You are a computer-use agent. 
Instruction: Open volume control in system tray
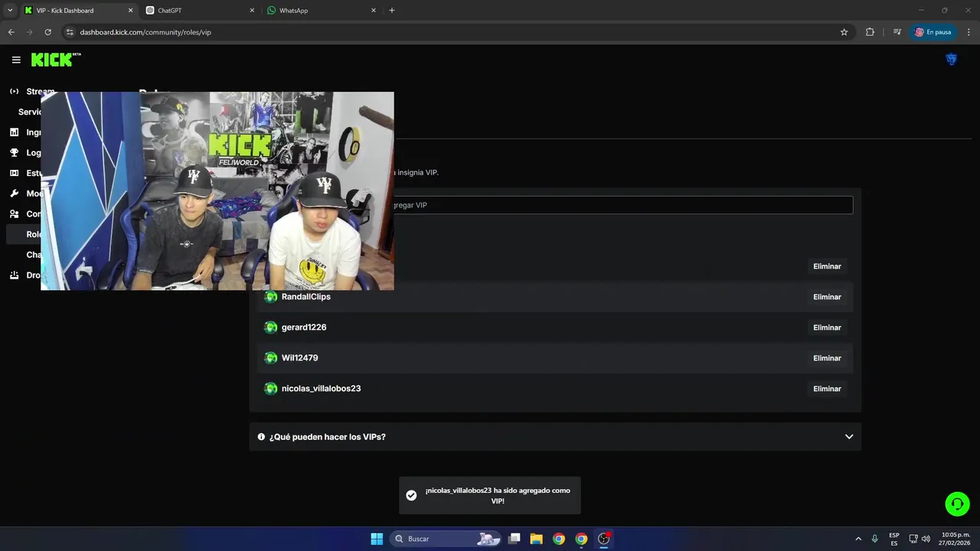(926, 539)
